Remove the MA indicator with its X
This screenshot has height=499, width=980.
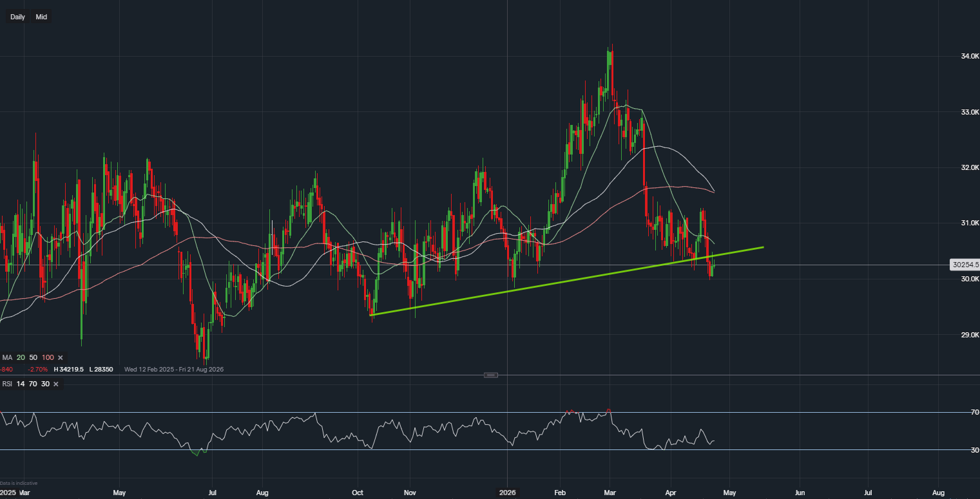pos(61,357)
